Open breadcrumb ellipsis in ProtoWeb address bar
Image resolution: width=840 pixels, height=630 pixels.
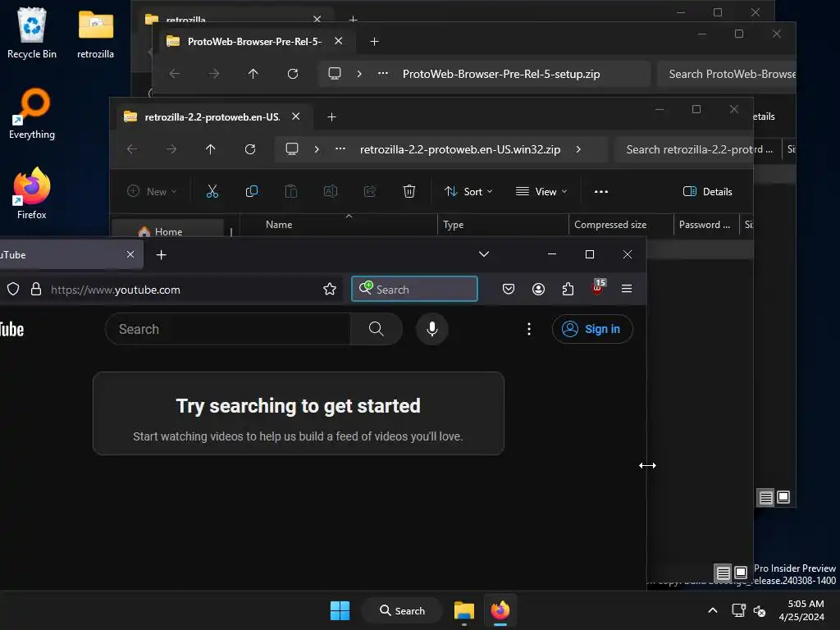pyautogui.click(x=382, y=74)
